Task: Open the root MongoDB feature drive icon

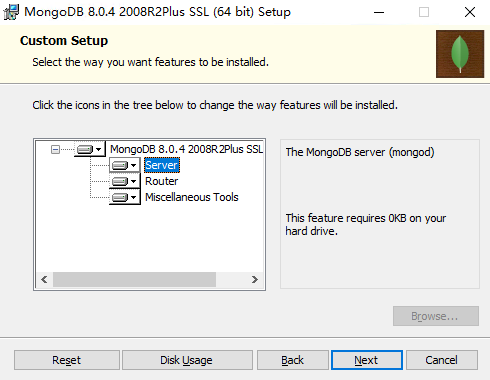Action: [x=90, y=149]
